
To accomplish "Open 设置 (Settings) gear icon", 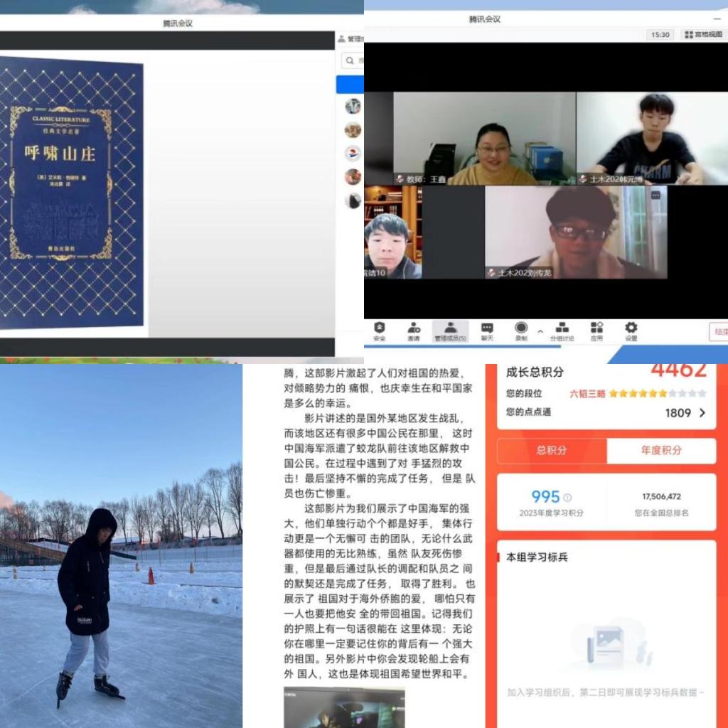I will pyautogui.click(x=631, y=331).
